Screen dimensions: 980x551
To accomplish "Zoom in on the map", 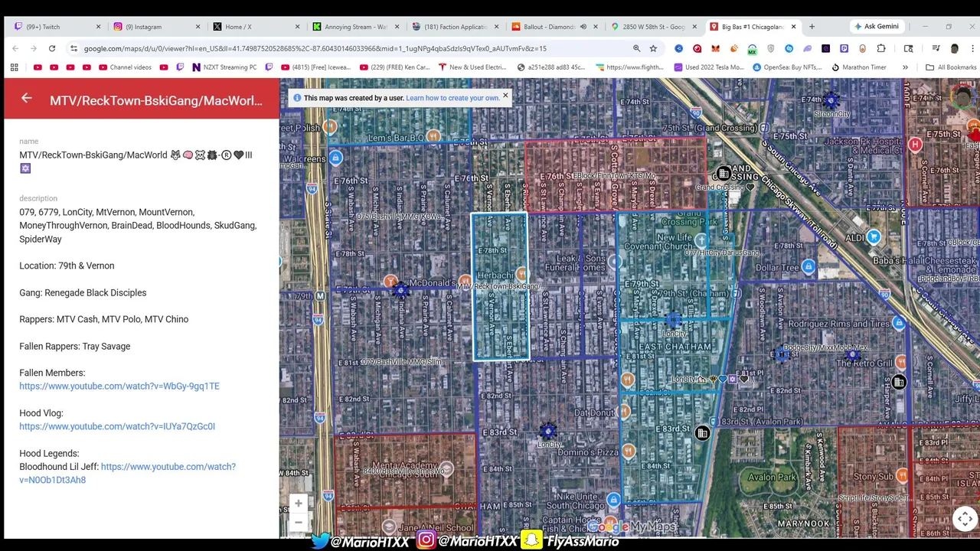I will [299, 503].
